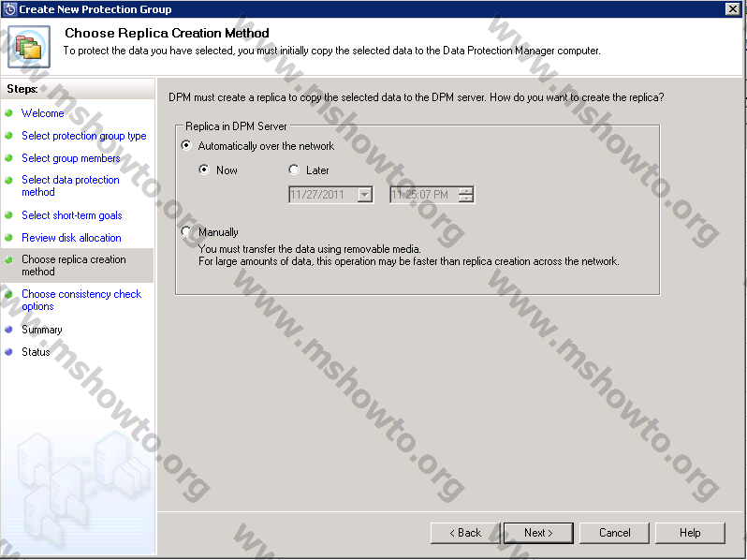Click the time spinner arrows
The width and height of the screenshot is (747, 560).
click(466, 195)
